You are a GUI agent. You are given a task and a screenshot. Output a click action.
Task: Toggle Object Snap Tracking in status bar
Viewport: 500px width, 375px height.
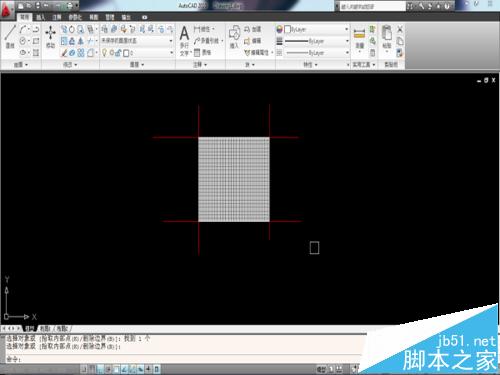point(124,369)
